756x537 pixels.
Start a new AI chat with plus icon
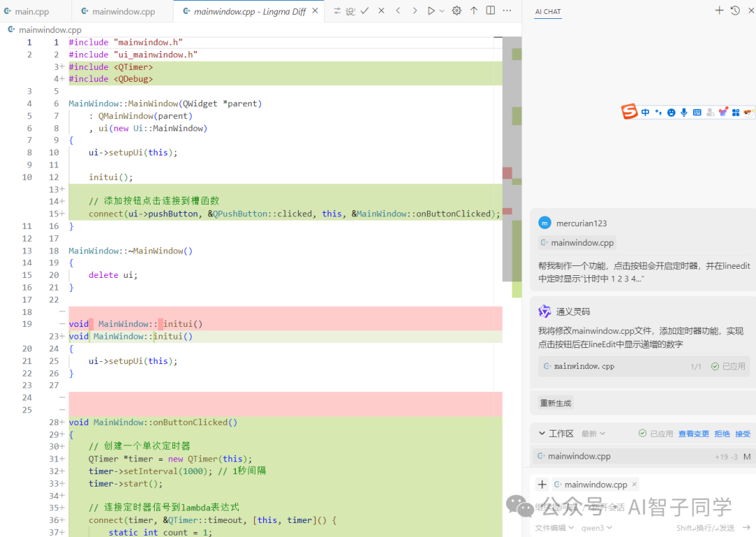click(x=719, y=10)
